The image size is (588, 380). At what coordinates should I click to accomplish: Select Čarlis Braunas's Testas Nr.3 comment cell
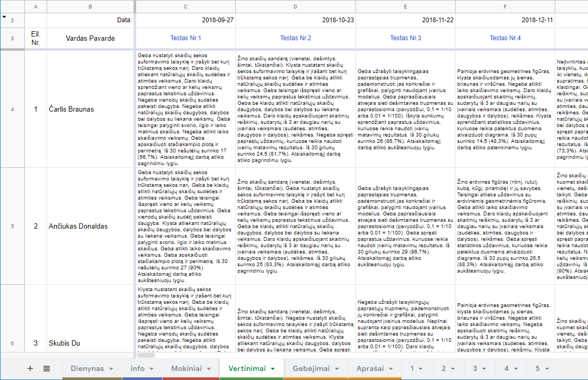coord(405,110)
